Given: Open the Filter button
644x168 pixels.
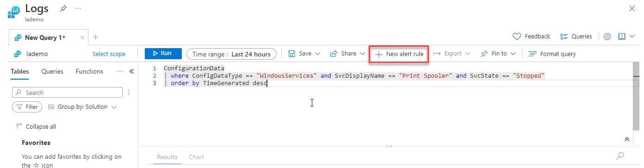Looking at the screenshot, I should pos(27,107).
